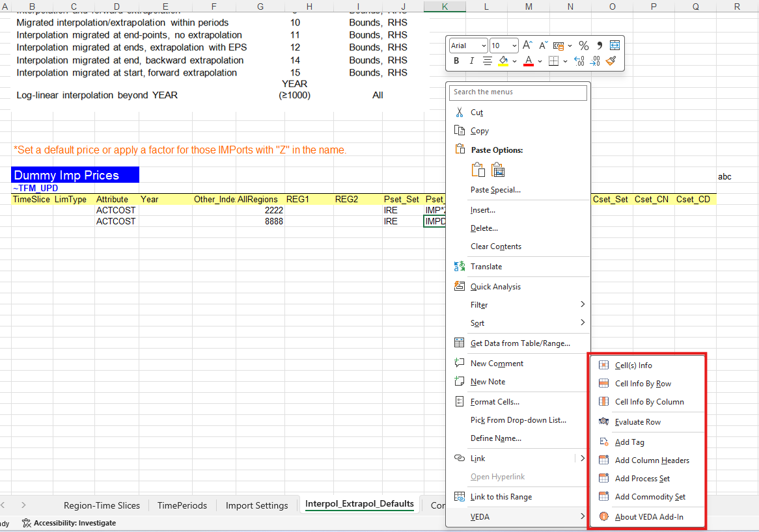Click Add Column Headers

tap(647, 460)
